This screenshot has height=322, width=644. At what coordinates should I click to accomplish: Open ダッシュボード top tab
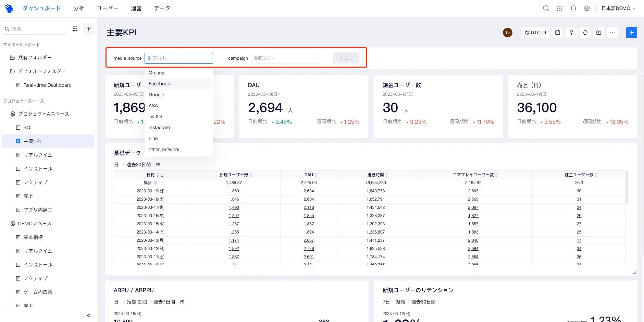click(41, 8)
